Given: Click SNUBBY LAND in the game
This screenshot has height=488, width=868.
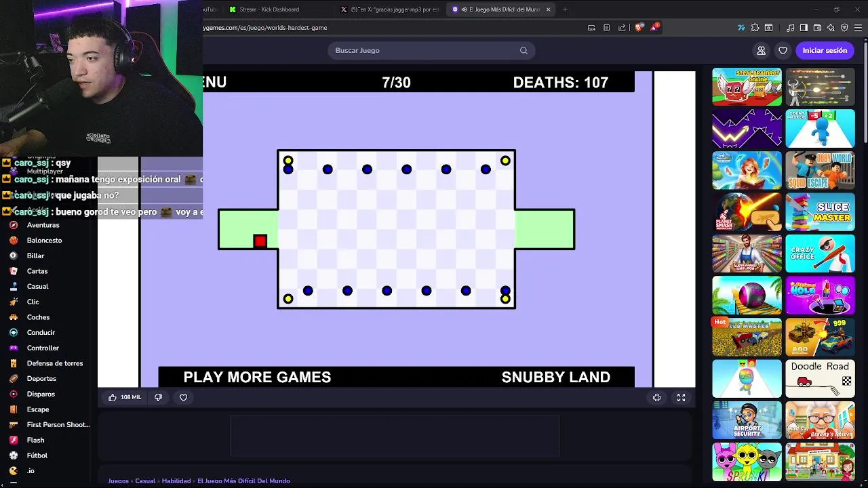Looking at the screenshot, I should point(555,377).
